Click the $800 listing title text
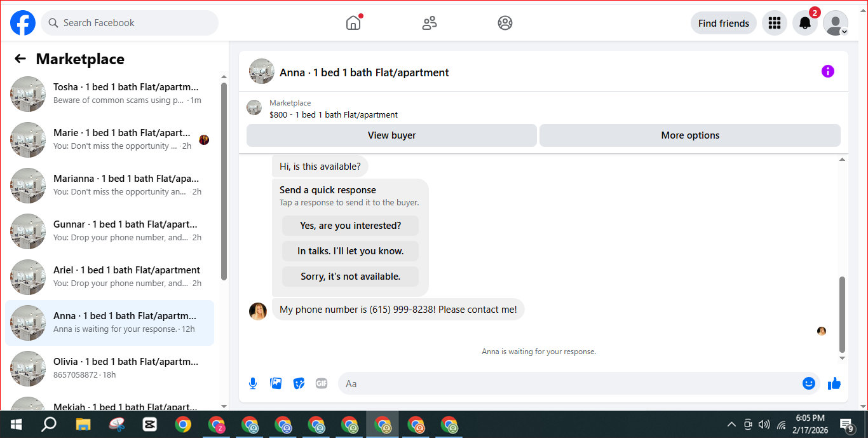Viewport: 868px width, 438px height. 334,115
